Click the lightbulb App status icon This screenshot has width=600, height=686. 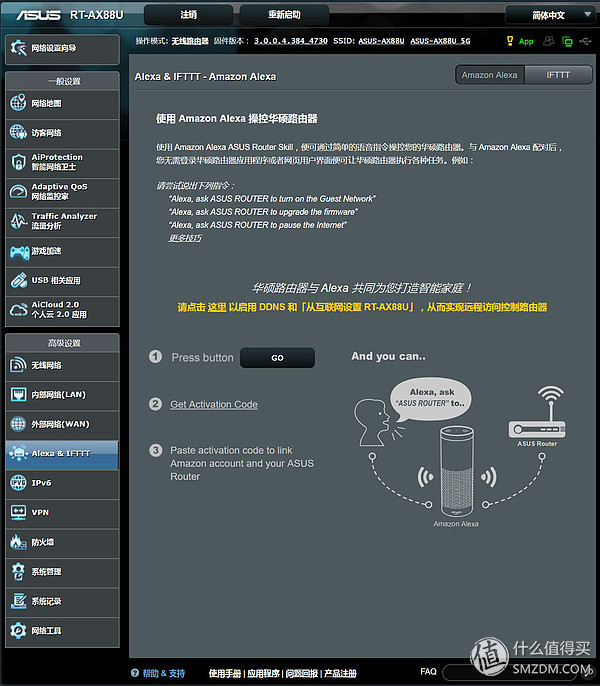point(510,41)
